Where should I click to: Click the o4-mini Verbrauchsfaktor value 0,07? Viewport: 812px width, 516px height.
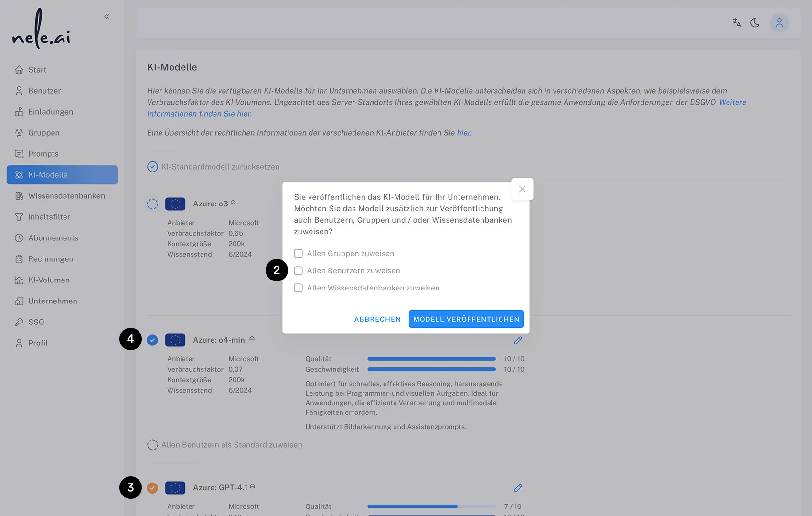[x=235, y=369]
